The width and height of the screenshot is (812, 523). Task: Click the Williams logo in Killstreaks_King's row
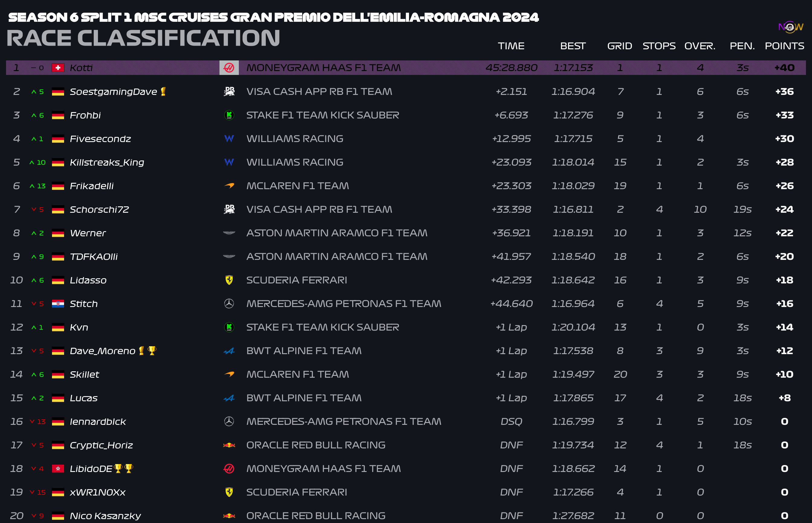pos(229,162)
